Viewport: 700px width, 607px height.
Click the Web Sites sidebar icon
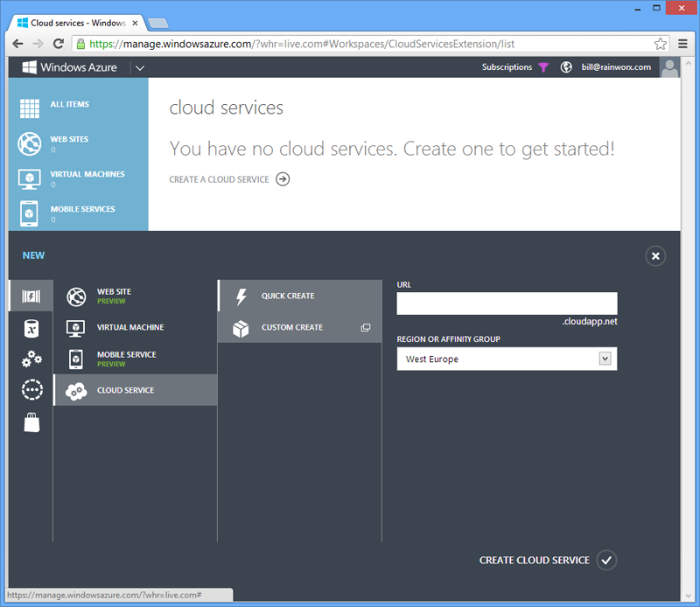(30, 143)
